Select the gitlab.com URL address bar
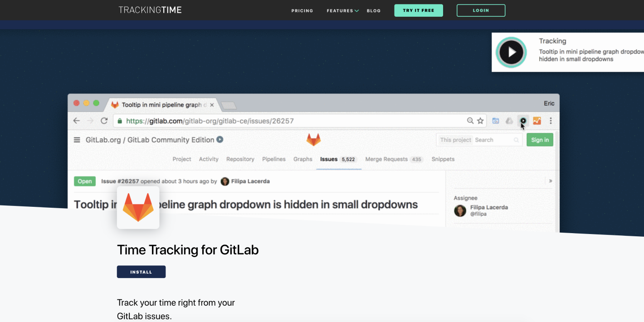Screen dimensions: 644x322 click(x=300, y=121)
